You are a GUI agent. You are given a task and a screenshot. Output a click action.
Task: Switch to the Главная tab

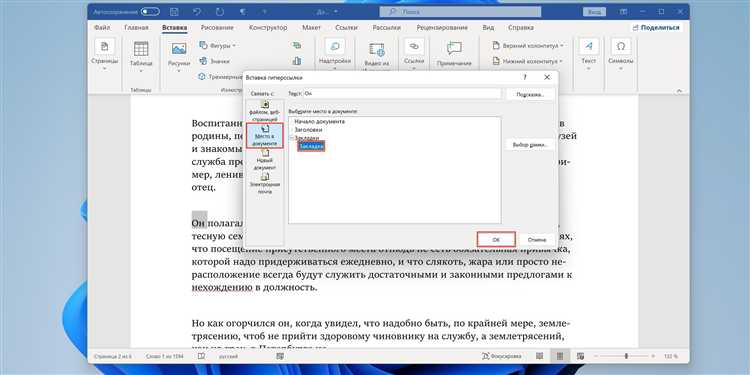[x=136, y=28]
